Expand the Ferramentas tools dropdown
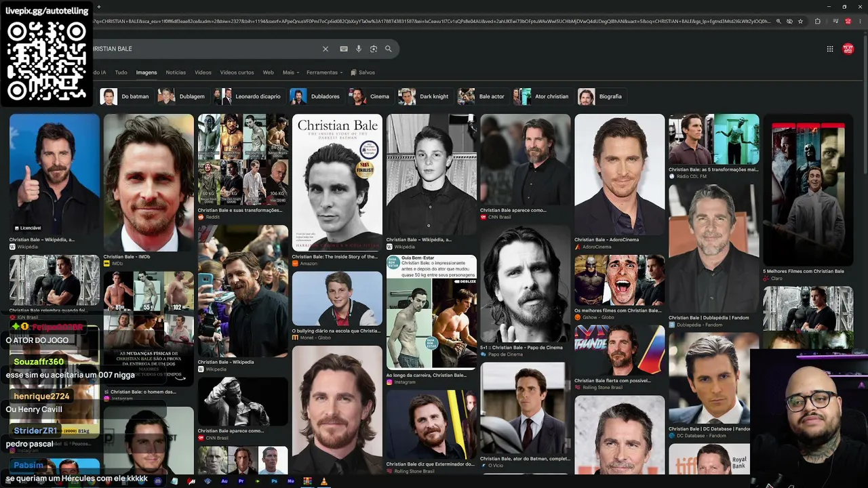Image resolution: width=868 pixels, height=488 pixels. click(x=324, y=73)
